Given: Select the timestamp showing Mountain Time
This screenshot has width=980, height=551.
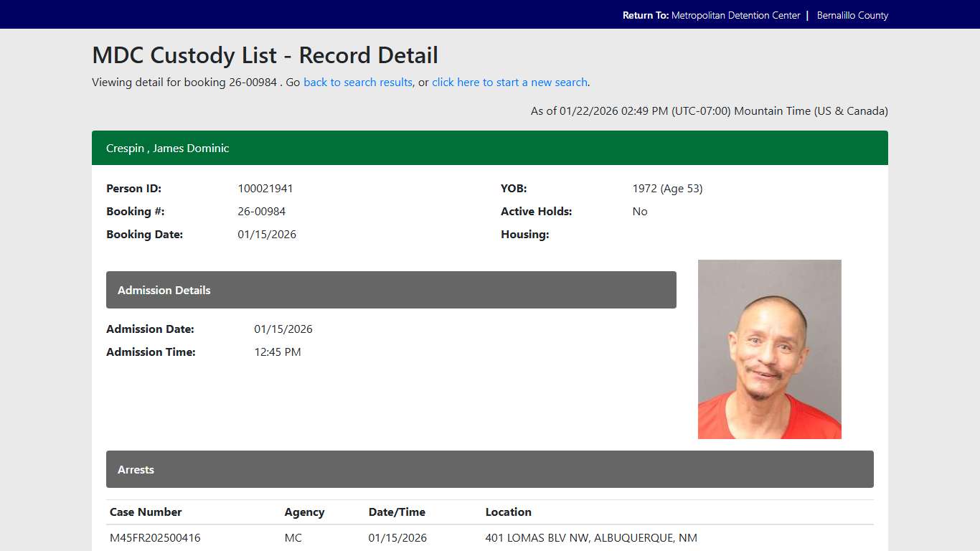Looking at the screenshot, I should pyautogui.click(x=709, y=110).
